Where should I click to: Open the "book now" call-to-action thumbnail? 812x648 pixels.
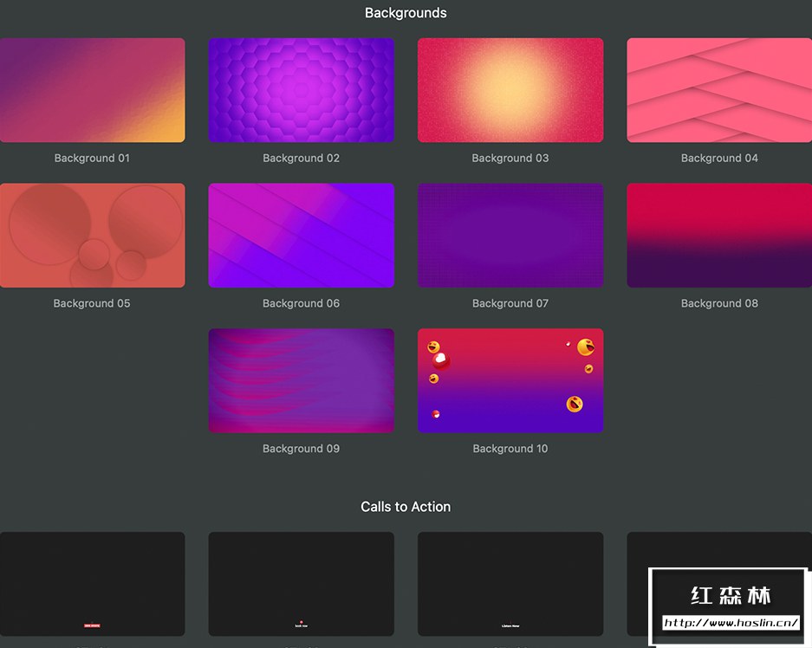pyautogui.click(x=302, y=584)
